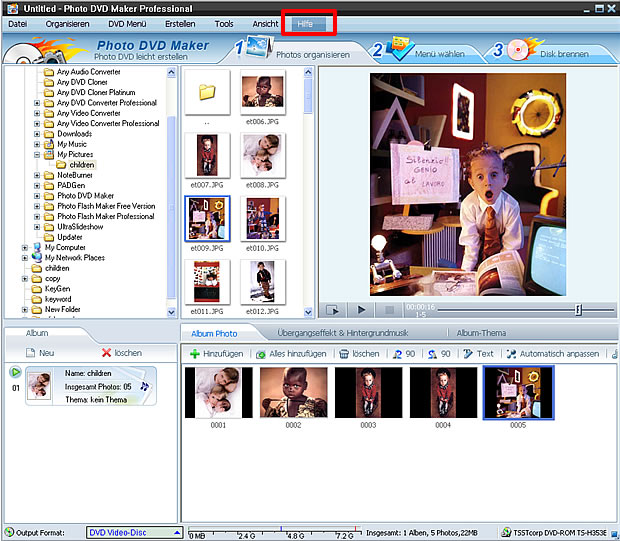Click the green plus Hinzufügen button
The image size is (620, 541).
(x=216, y=354)
